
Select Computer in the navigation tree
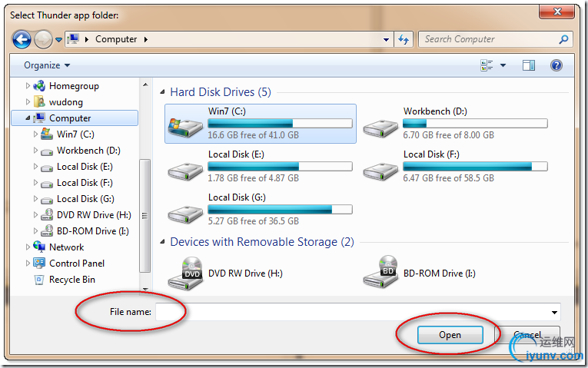click(70, 118)
